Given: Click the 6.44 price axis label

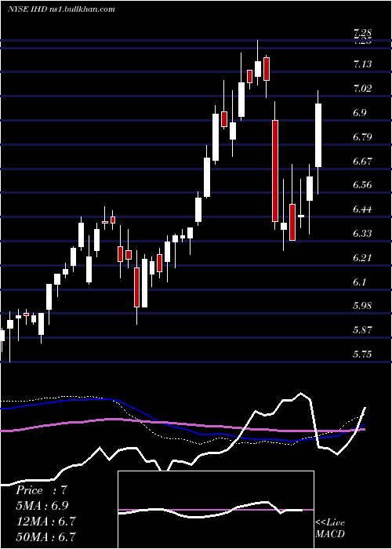Looking at the screenshot, I should (362, 209).
